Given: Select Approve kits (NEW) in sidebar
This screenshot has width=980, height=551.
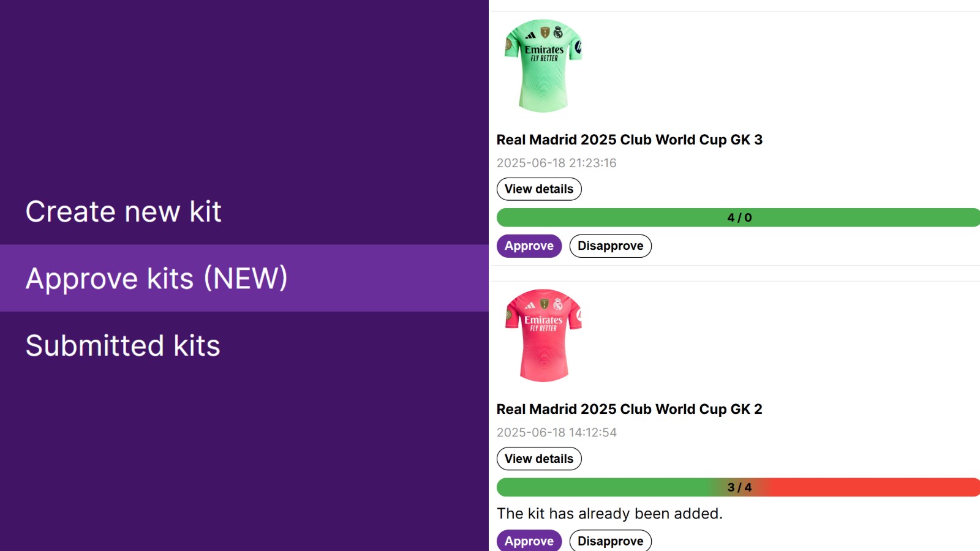Looking at the screenshot, I should click(157, 279).
